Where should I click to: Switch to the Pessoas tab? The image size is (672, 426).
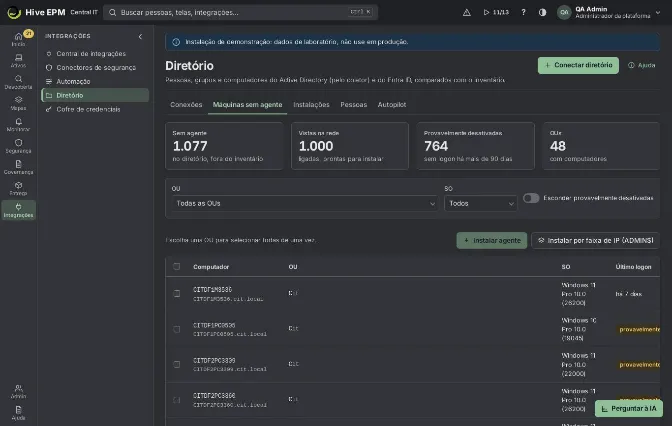click(x=354, y=105)
